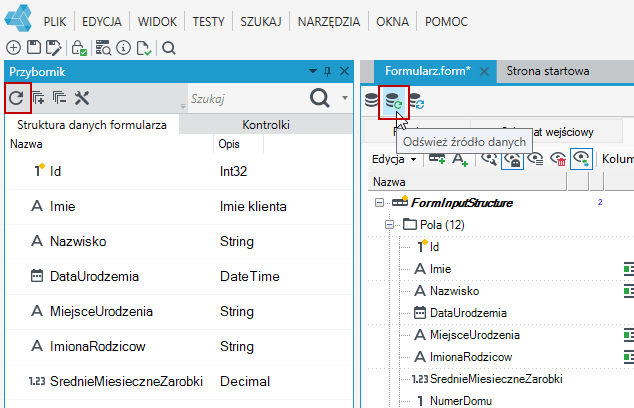634x408 pixels.
Task: Open the WIDOK menu
Action: click(x=157, y=21)
